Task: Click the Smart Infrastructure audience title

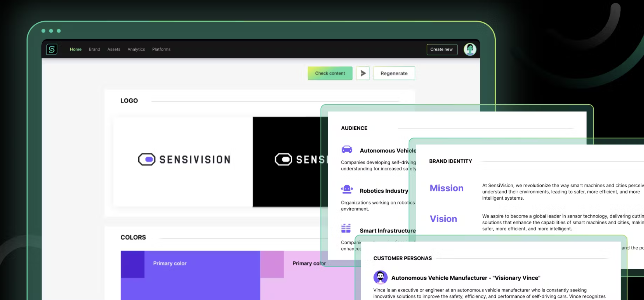Action: [387, 231]
